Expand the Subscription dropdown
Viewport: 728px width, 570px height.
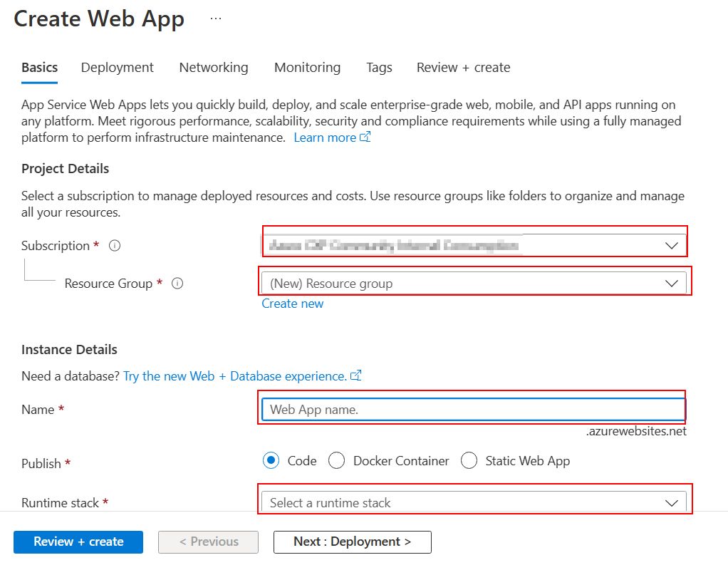pyautogui.click(x=671, y=246)
